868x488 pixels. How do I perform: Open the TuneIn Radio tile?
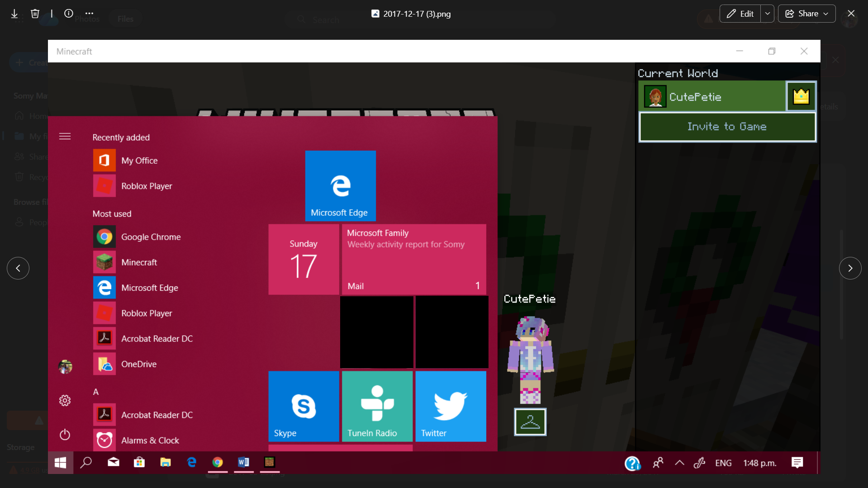point(377,407)
